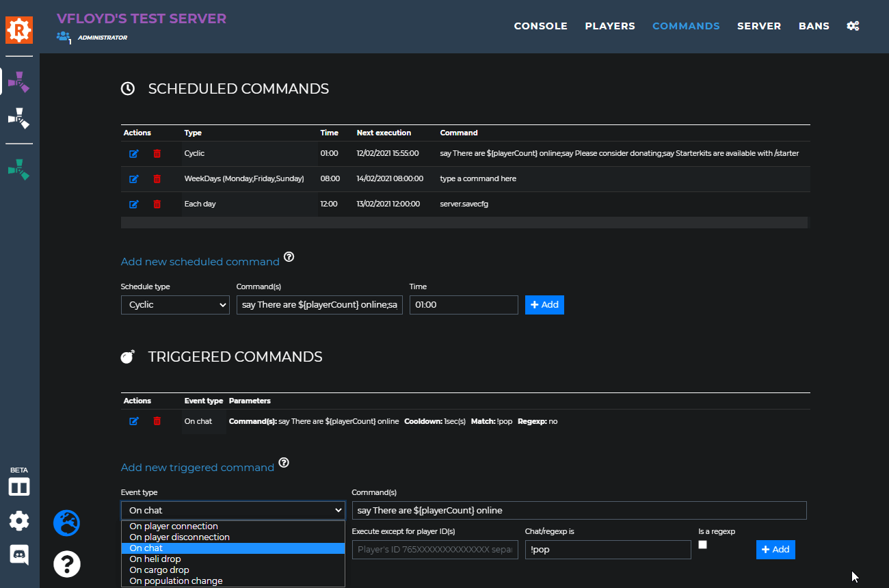This screenshot has width=889, height=588.
Task: Click the Add button for scheduled commands
Action: point(544,305)
